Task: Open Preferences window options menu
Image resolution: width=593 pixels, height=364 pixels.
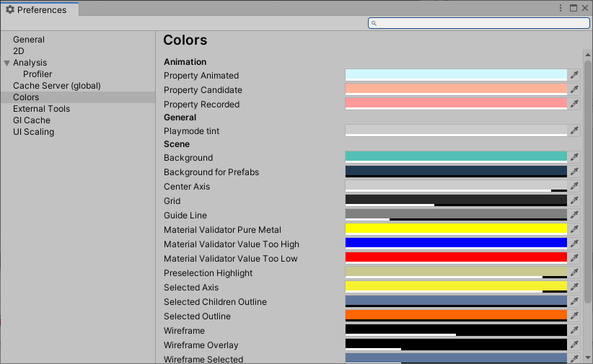Action: [x=561, y=8]
